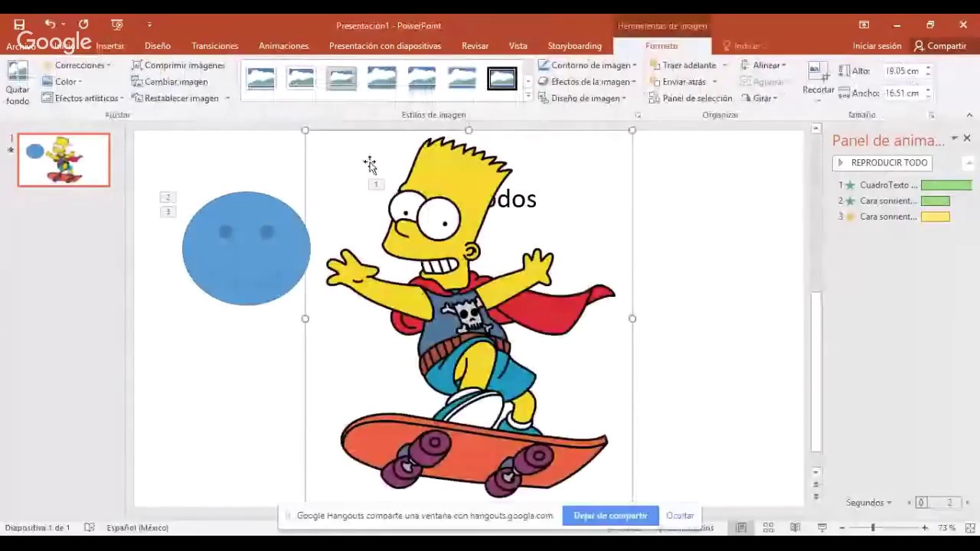Collapse the ribbon with the arrow
The image size is (980, 551).
tap(969, 116)
